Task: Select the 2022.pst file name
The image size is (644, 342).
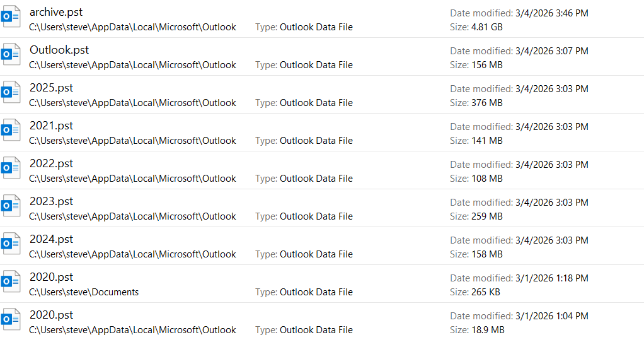Action: (x=51, y=163)
